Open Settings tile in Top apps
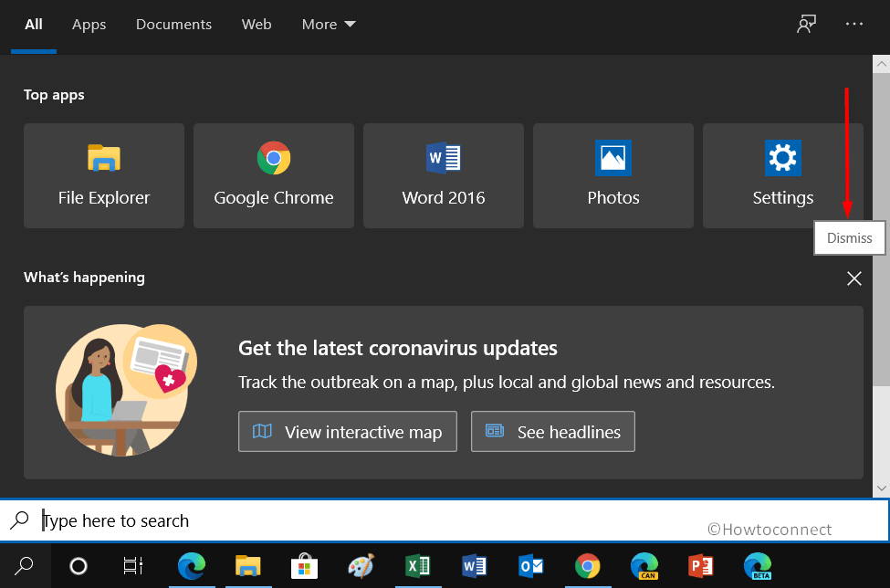Viewport: 890px width, 588px height. (782, 175)
